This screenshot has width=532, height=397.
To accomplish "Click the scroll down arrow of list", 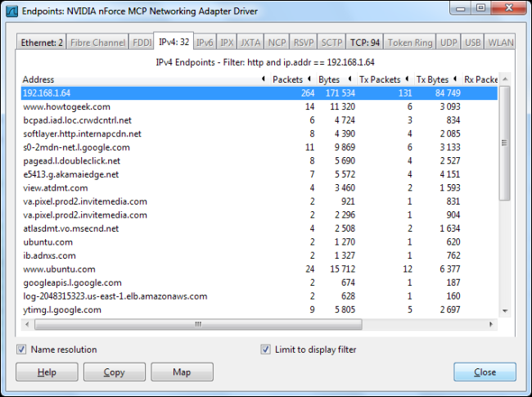I will (x=504, y=311).
